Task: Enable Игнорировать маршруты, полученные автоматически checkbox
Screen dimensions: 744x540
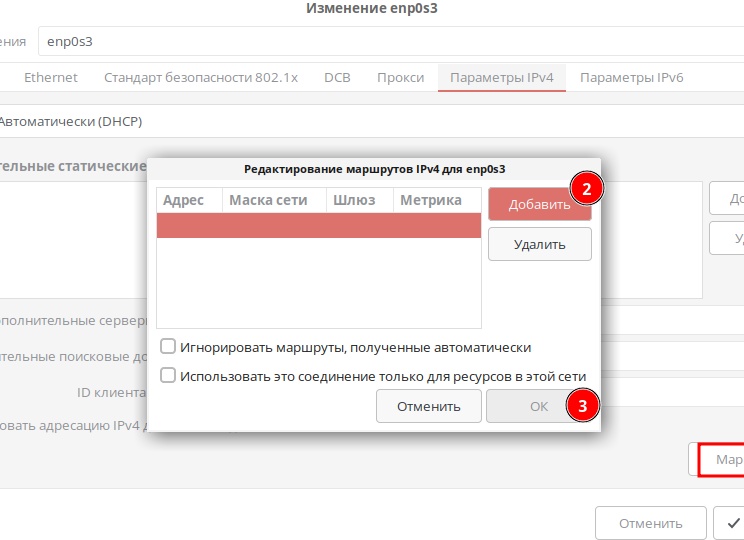Action: click(x=168, y=346)
